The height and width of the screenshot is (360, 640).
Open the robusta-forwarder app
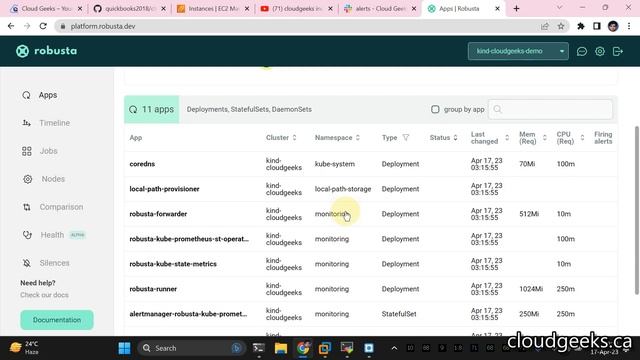click(x=158, y=214)
